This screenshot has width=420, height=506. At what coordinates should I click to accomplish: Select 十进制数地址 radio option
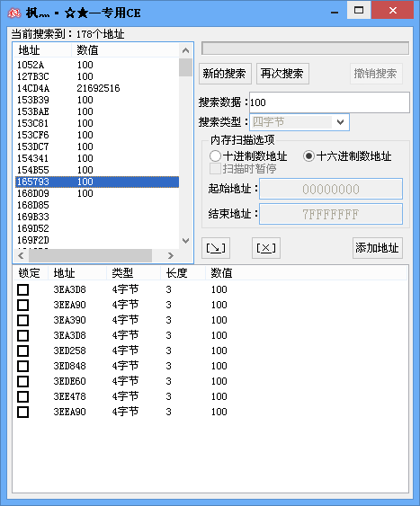(248, 156)
